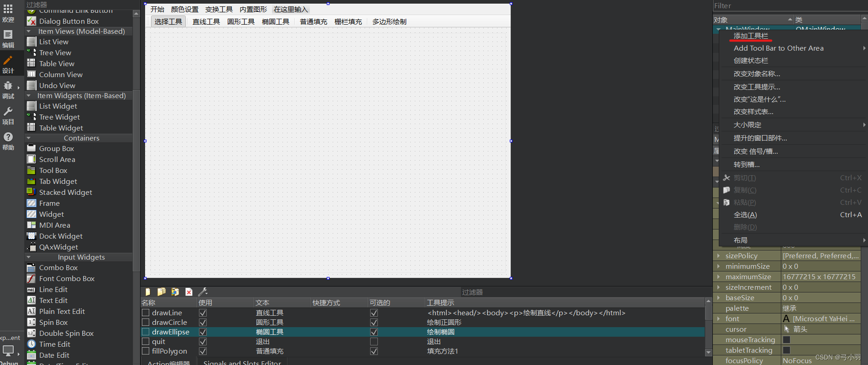Select the Table View widget icon
The height and width of the screenshot is (365, 868).
click(x=31, y=63)
